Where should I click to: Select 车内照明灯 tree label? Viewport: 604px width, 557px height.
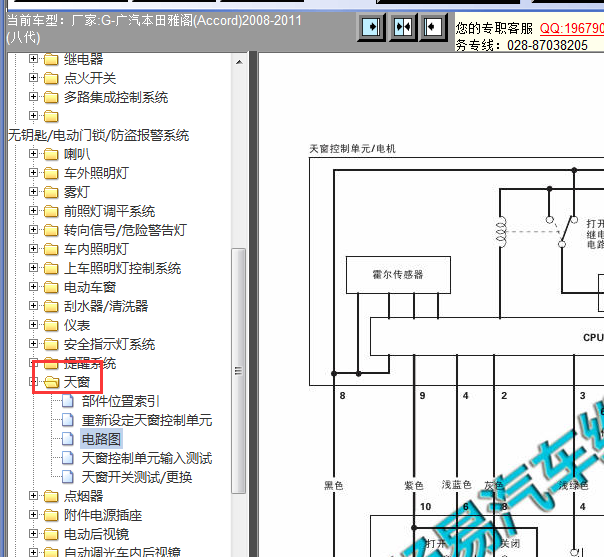click(96, 249)
